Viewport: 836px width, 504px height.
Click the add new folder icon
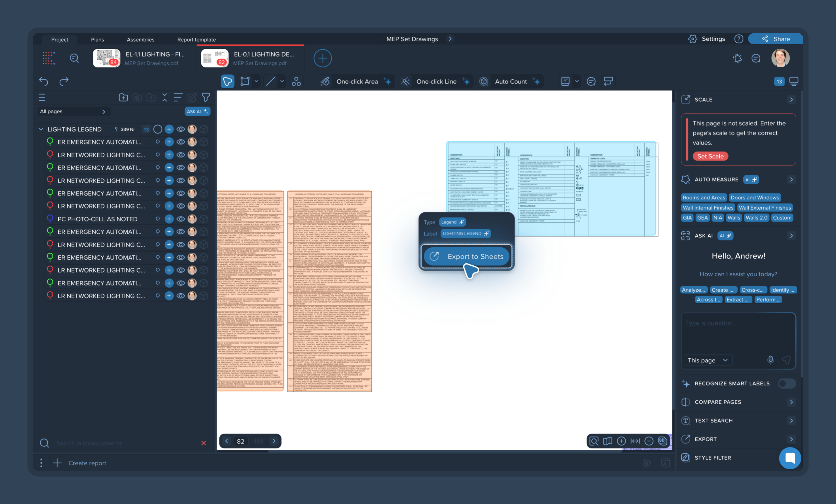click(123, 98)
